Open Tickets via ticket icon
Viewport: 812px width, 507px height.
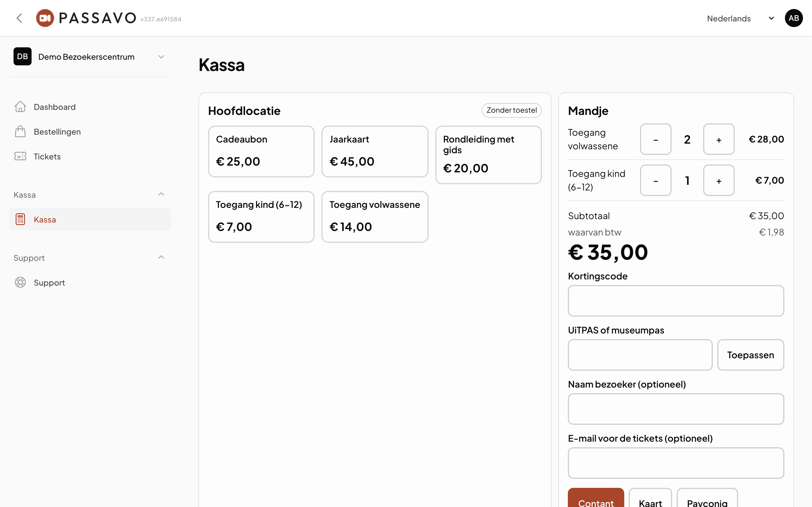click(x=20, y=156)
